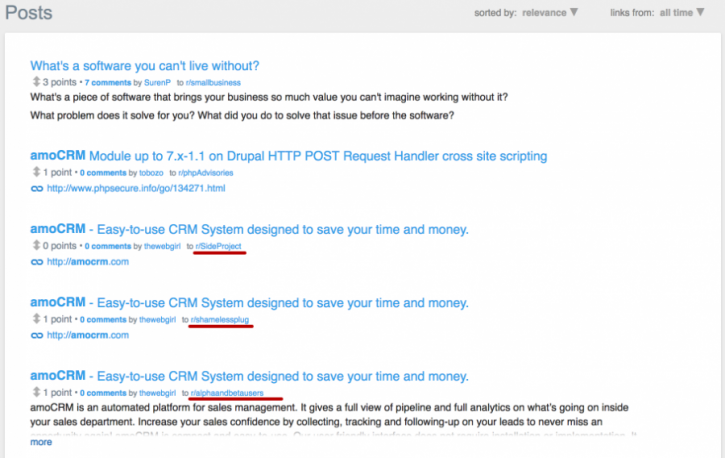Click link icon under r/SideProject post

click(x=37, y=262)
